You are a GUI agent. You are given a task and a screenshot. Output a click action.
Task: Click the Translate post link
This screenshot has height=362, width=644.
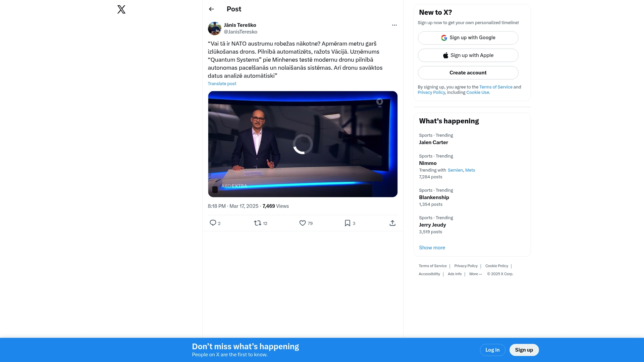tap(222, 84)
